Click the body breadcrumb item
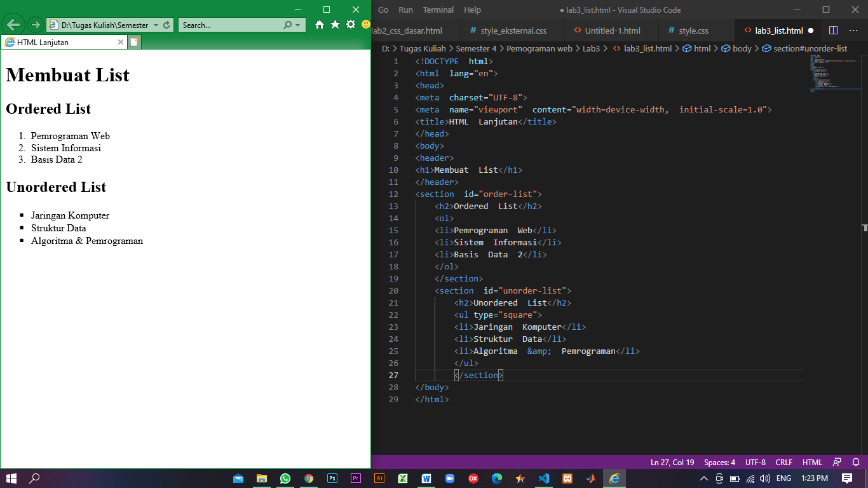Viewport: 868px width, 488px height. (736, 48)
